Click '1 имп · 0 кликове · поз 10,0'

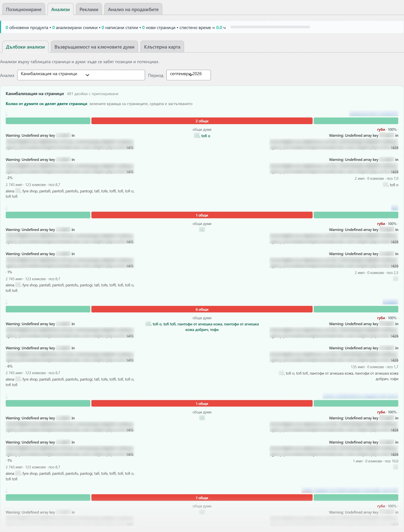375,461
